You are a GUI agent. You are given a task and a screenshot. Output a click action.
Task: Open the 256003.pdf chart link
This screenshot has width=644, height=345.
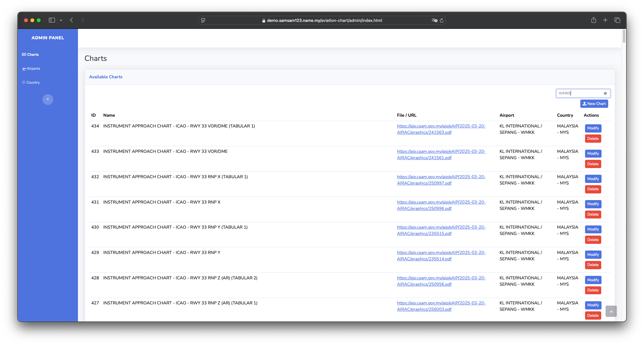(x=441, y=306)
